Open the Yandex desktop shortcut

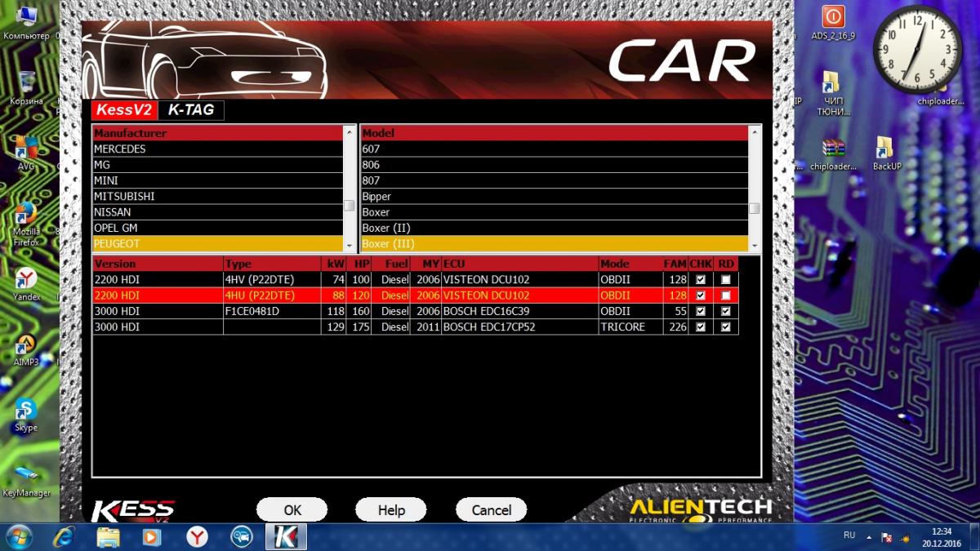[x=26, y=283]
